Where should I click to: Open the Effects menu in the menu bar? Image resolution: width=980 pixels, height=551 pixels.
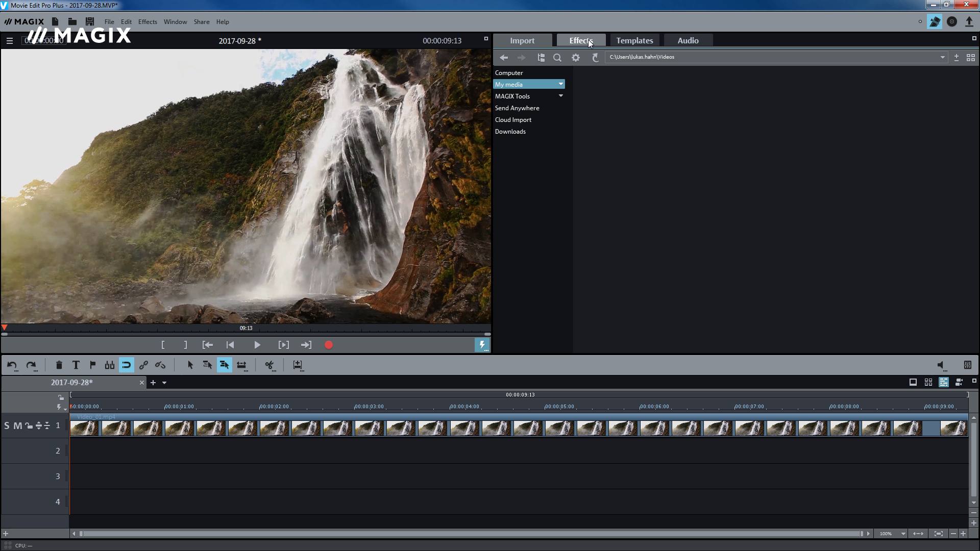pos(147,21)
